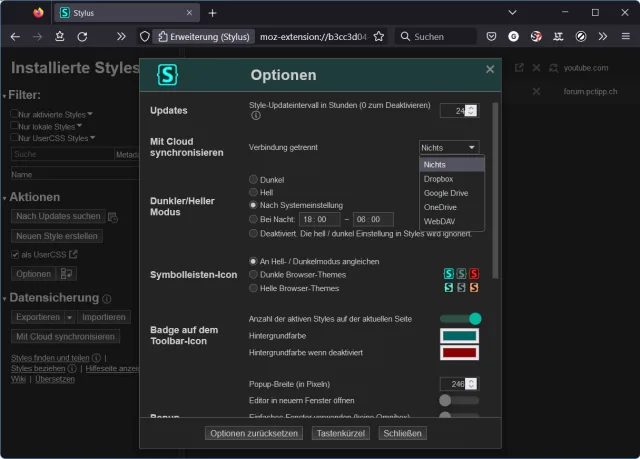Click the Stylus logo in Optionen header
Image resolution: width=640 pixels, height=459 pixels.
pos(169,74)
